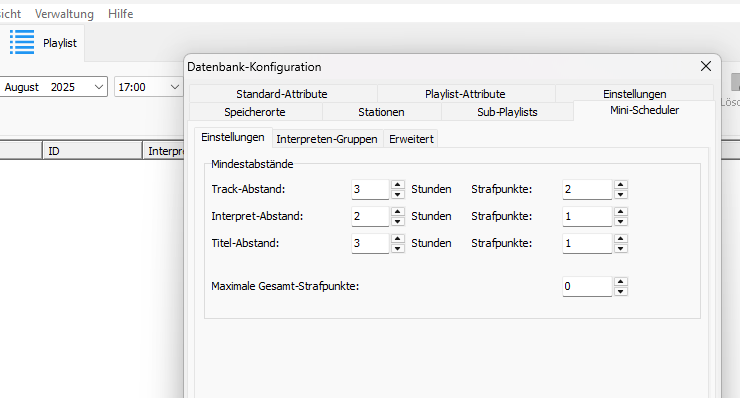Close the Datenbank-Konfiguration dialog
740x398 pixels.
point(706,66)
